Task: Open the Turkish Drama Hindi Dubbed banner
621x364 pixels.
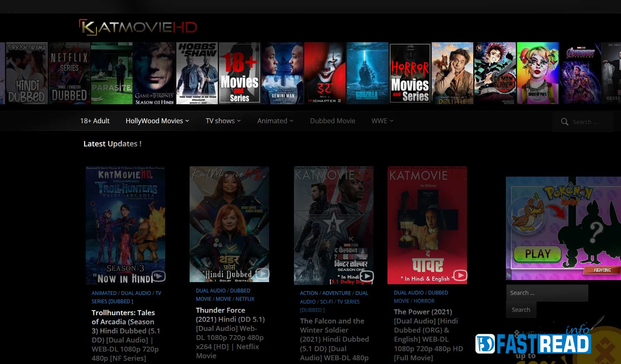Action: point(27,73)
